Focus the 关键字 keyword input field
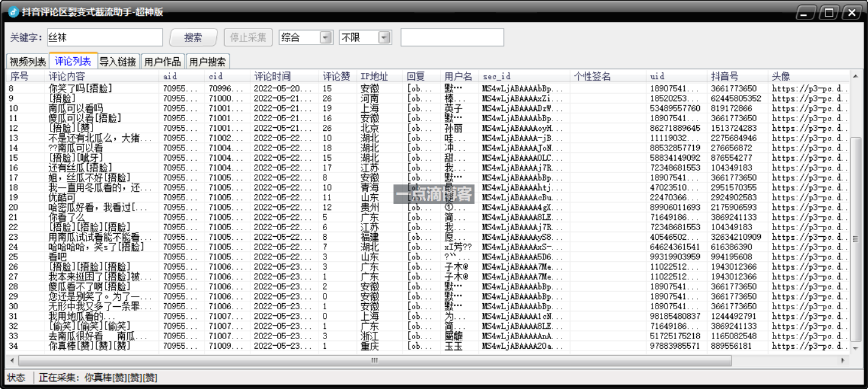This screenshot has width=868, height=389. click(105, 37)
